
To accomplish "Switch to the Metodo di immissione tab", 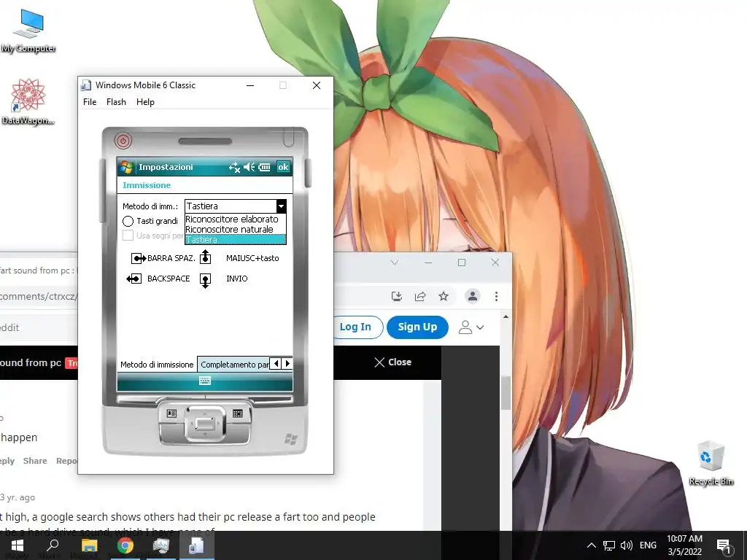I will point(157,365).
